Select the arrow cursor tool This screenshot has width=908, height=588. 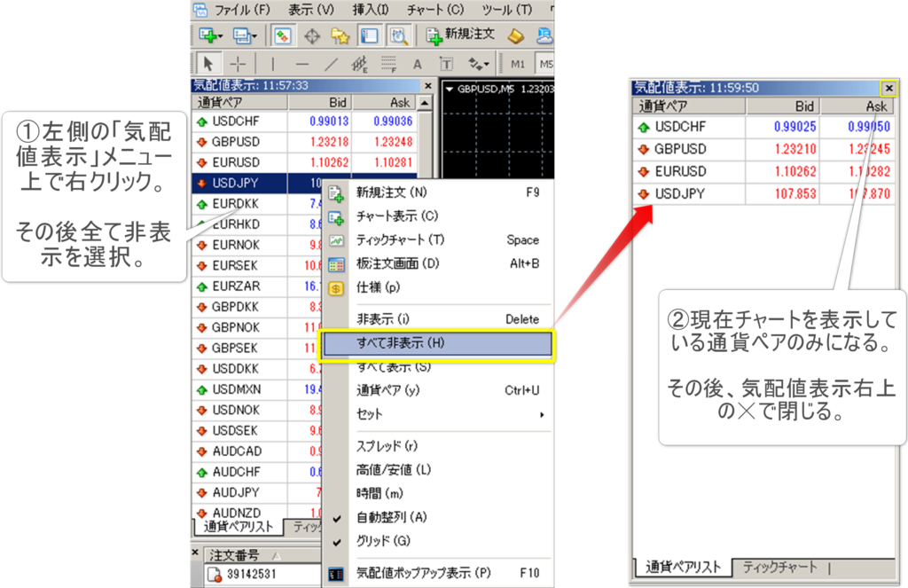tap(208, 64)
